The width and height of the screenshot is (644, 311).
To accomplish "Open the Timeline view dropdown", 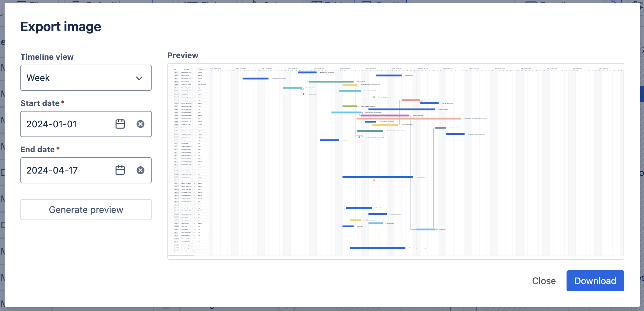I will (86, 78).
